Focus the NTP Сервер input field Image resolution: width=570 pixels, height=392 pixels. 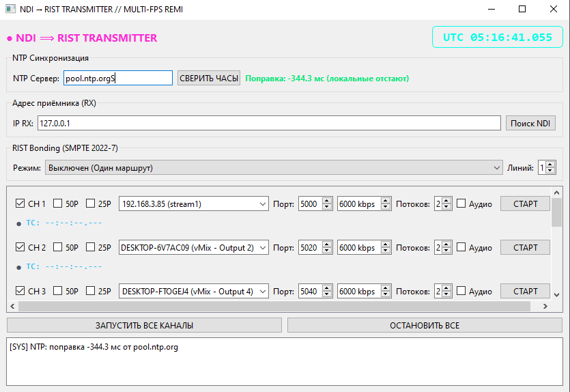coord(118,78)
